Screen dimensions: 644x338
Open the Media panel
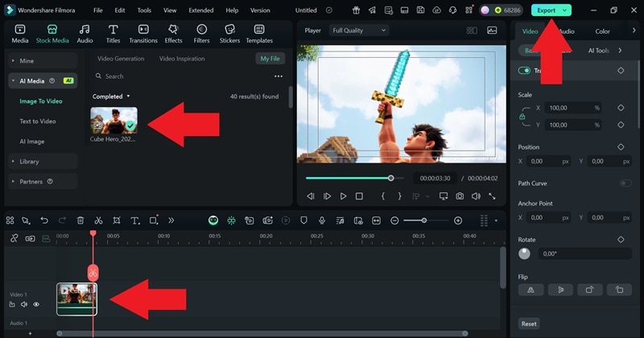click(19, 34)
